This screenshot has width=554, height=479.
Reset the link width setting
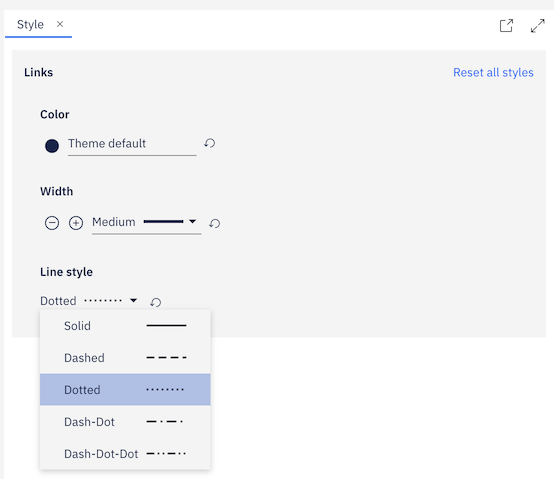[x=214, y=223]
